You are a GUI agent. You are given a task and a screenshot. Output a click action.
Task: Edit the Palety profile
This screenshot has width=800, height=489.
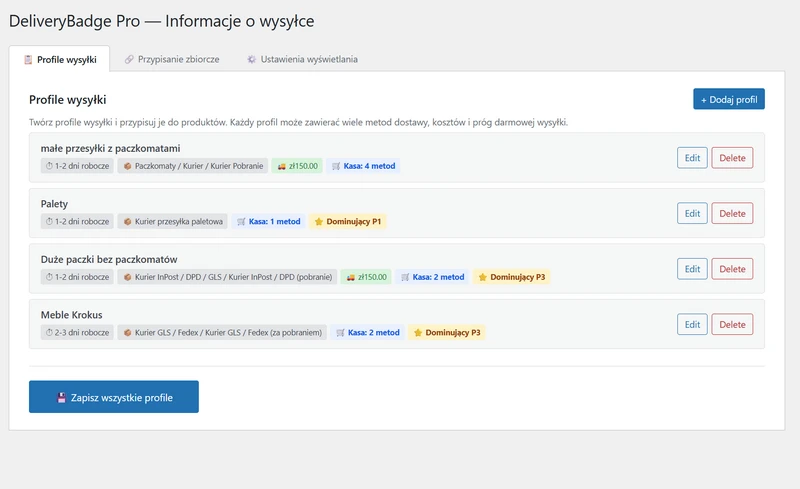click(692, 213)
